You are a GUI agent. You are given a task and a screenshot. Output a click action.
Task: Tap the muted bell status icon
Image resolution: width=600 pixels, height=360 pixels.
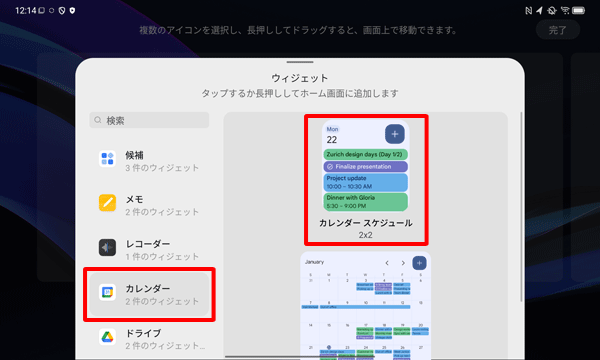(x=552, y=11)
